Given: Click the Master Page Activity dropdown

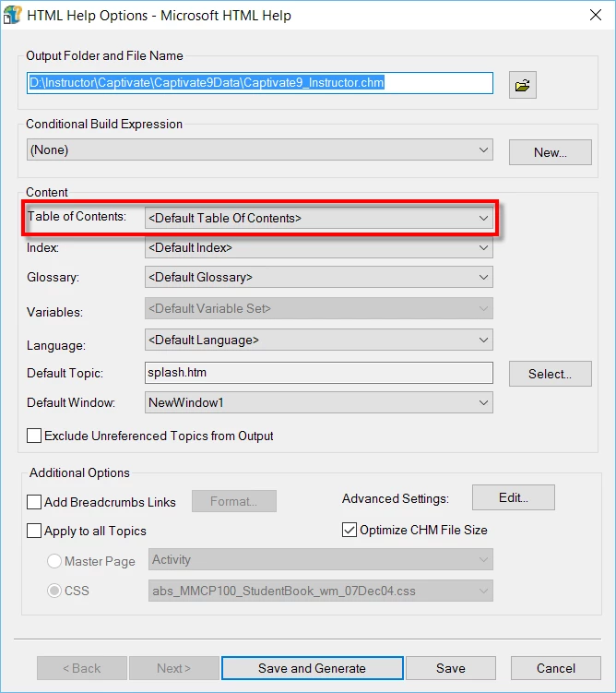Looking at the screenshot, I should coord(321,559).
